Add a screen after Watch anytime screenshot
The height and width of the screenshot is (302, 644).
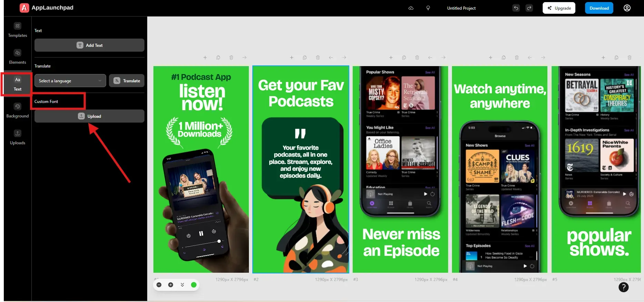(x=491, y=58)
